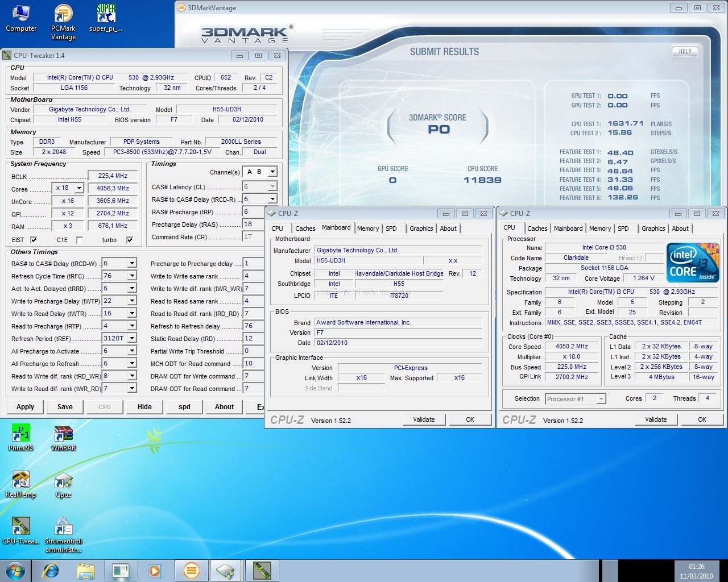Click the CPU SCORE 11839 value

click(482, 180)
